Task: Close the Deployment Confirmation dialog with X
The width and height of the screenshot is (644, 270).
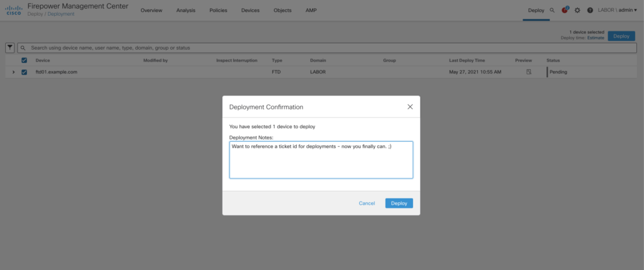Action: click(410, 107)
